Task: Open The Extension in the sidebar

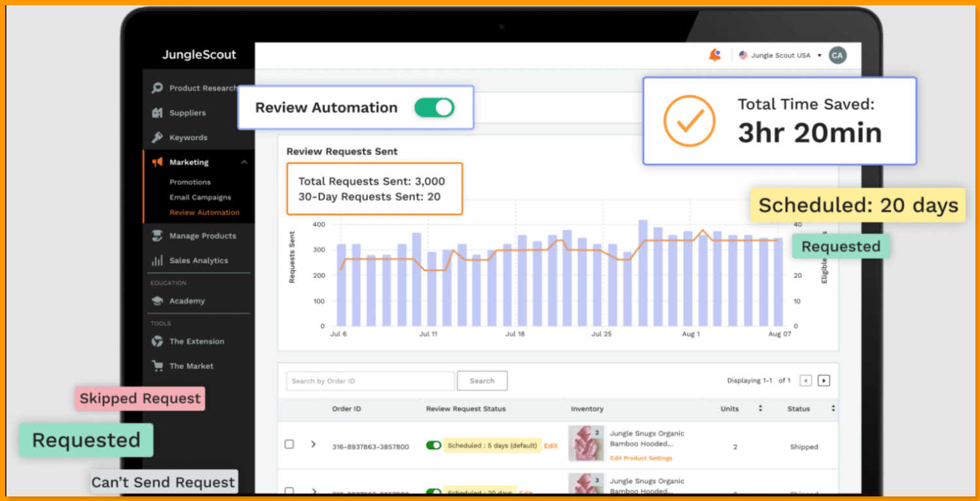Action: point(196,341)
